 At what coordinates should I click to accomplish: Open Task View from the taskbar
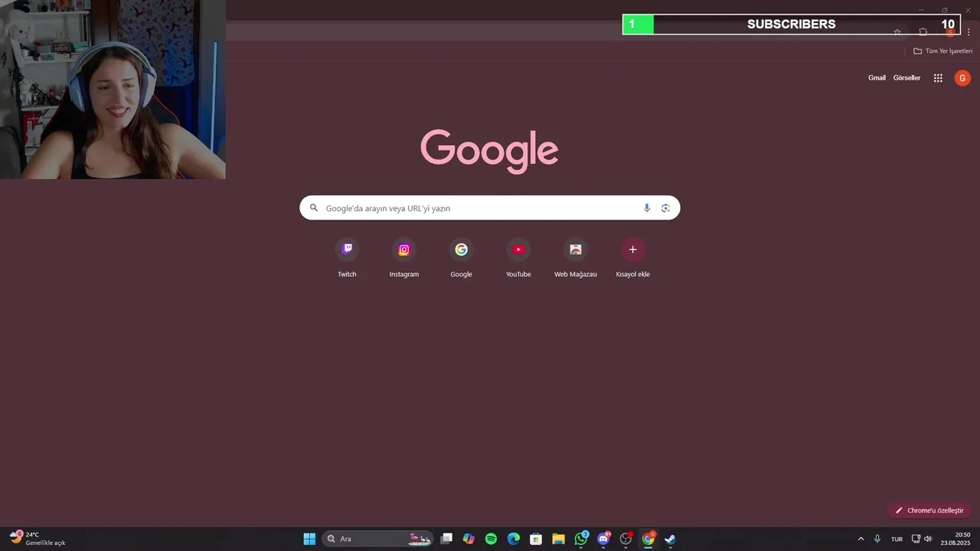(446, 539)
